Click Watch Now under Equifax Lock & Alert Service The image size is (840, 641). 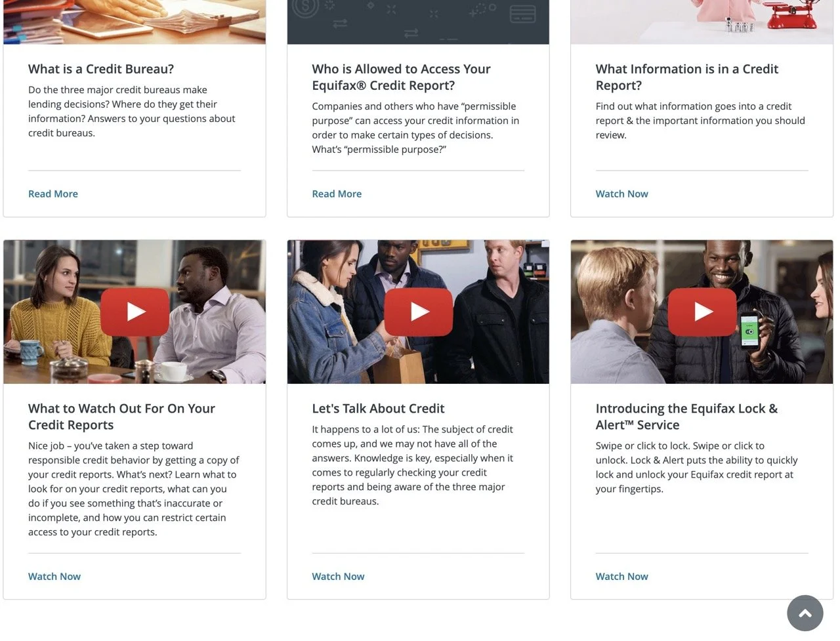tap(621, 577)
